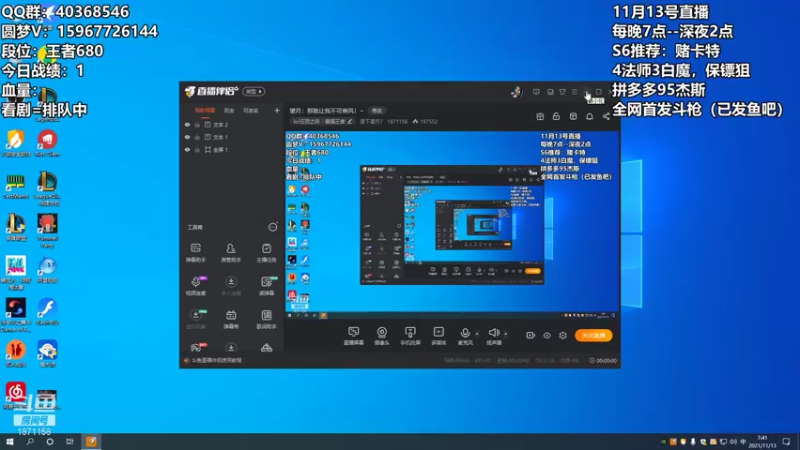Open the skin theme icon in title bar

pyautogui.click(x=562, y=92)
